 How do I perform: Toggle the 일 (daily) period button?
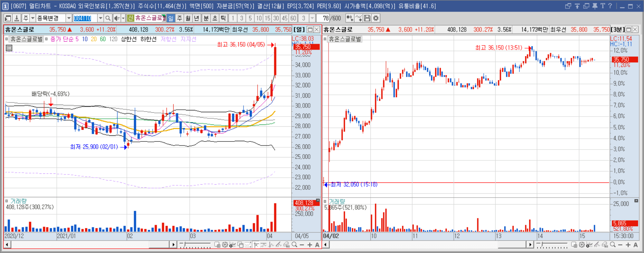coord(171,18)
